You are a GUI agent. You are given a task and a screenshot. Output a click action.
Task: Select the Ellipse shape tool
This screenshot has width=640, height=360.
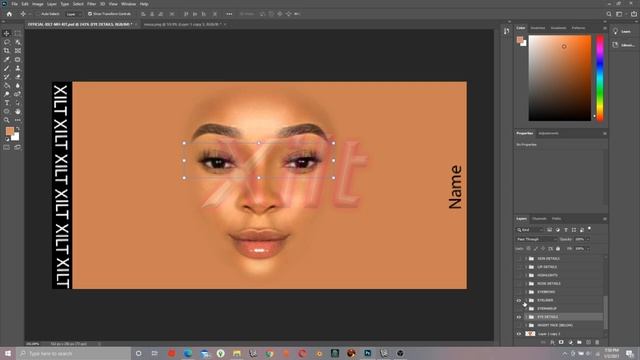7,111
